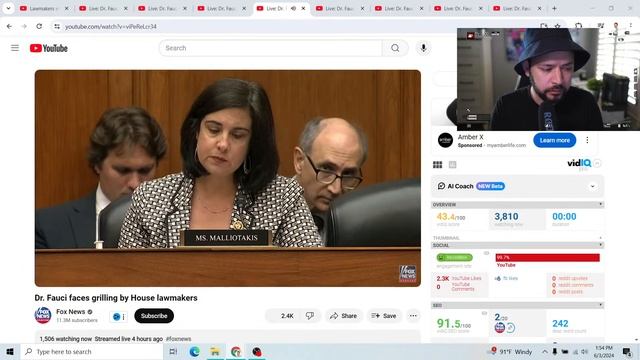Click the address bar URL
Viewport: 640px width, 360px height.
click(111, 27)
